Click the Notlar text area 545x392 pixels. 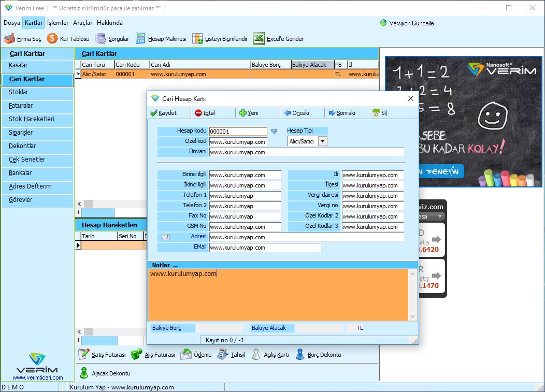(278, 295)
